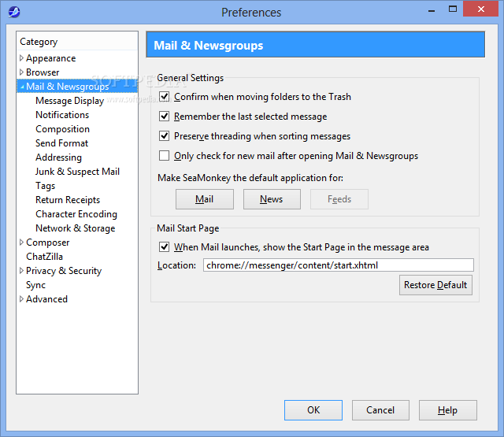The image size is (504, 437).
Task: Select Composer category label
Action: [47, 243]
